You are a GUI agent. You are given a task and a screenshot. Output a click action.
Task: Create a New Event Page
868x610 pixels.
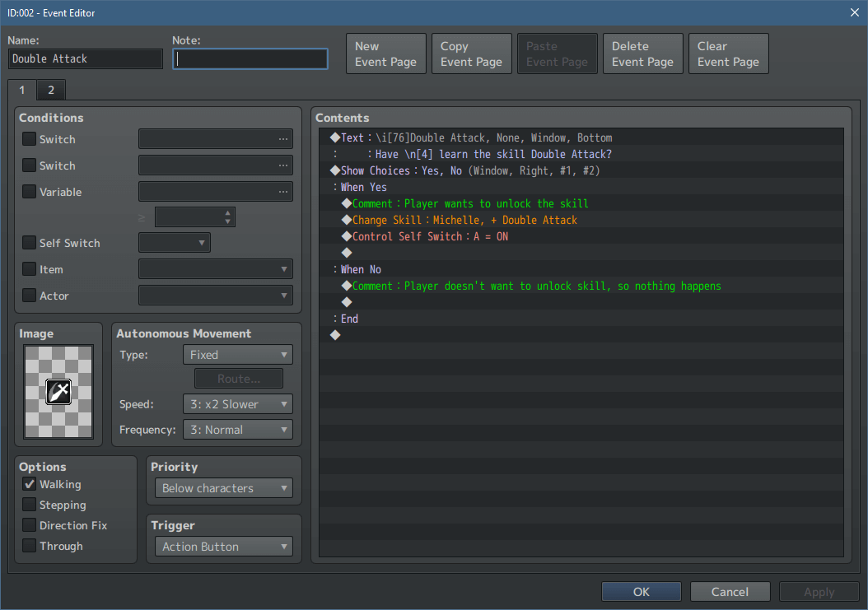point(385,53)
